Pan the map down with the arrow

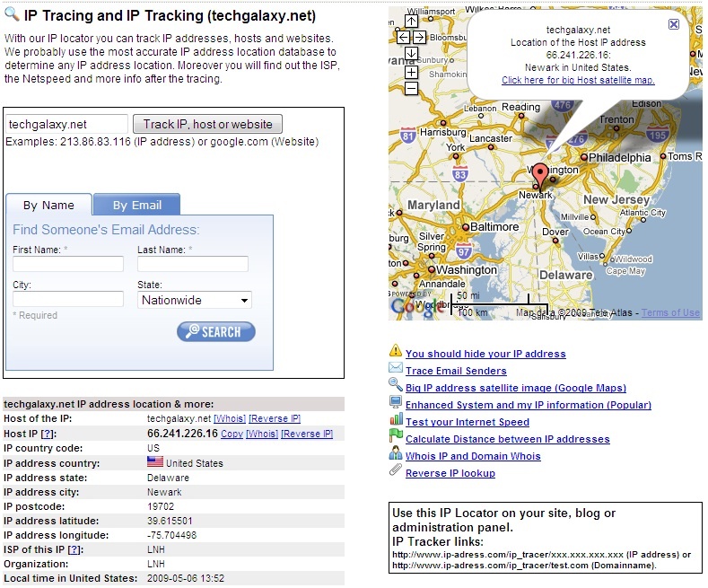pyautogui.click(x=411, y=53)
